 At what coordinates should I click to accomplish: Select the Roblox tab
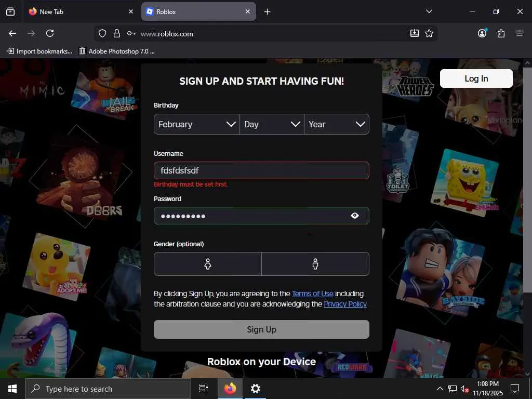click(199, 11)
